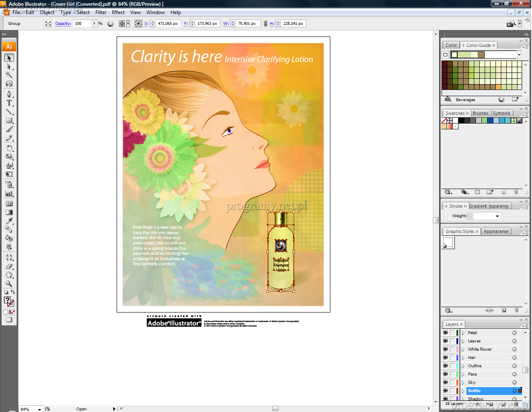The height and width of the screenshot is (412, 532).
Task: Open the Object menu
Action: pyautogui.click(x=47, y=12)
